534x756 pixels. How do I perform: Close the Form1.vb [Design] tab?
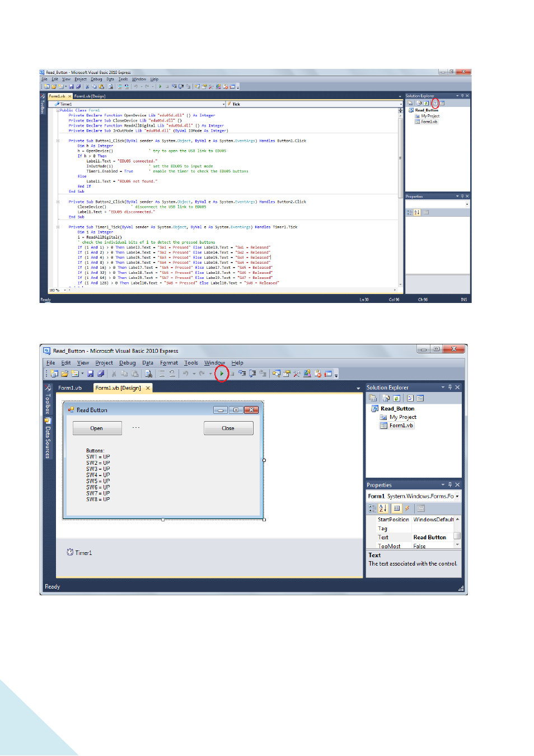coord(148,388)
